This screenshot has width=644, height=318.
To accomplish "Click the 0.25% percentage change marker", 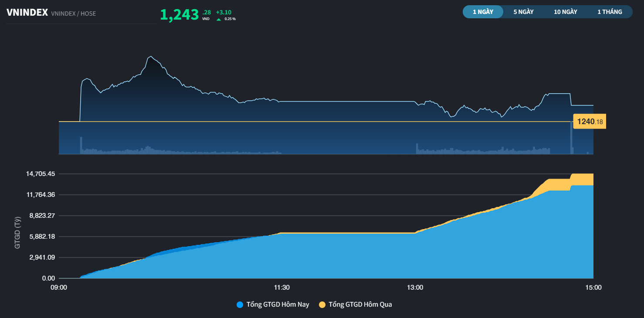I will (230, 19).
